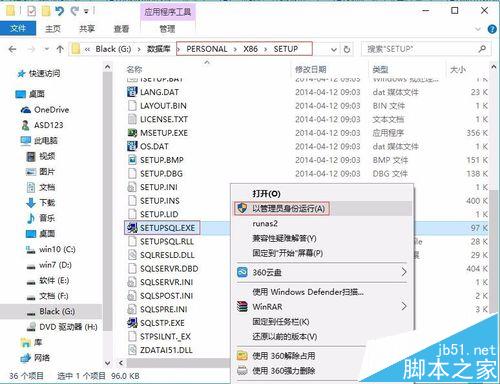
Task: Select 兼容性疑难解答(Y) menu entry
Action: (284, 238)
